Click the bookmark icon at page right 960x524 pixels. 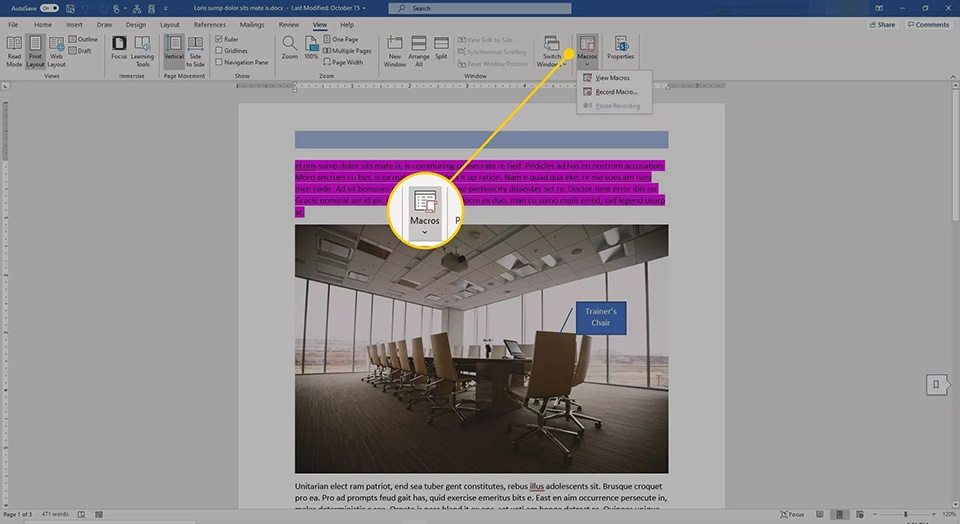click(936, 385)
